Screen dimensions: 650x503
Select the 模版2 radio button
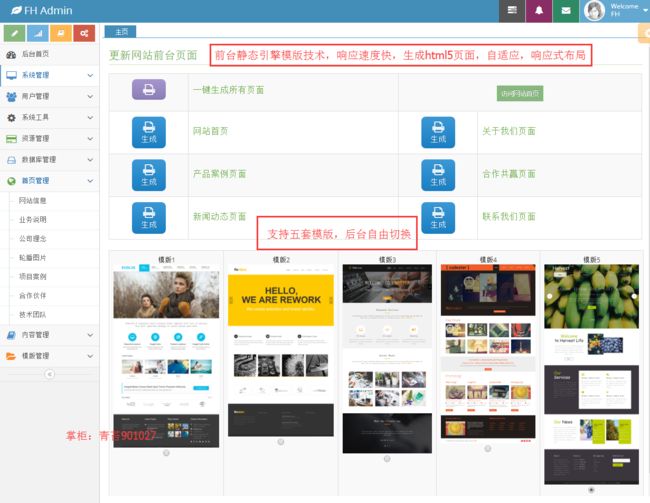tap(281, 442)
